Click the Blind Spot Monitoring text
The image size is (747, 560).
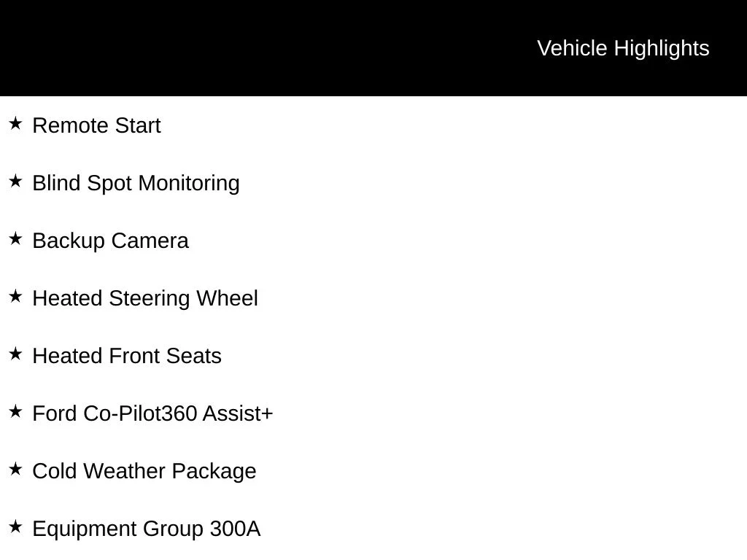tap(136, 184)
